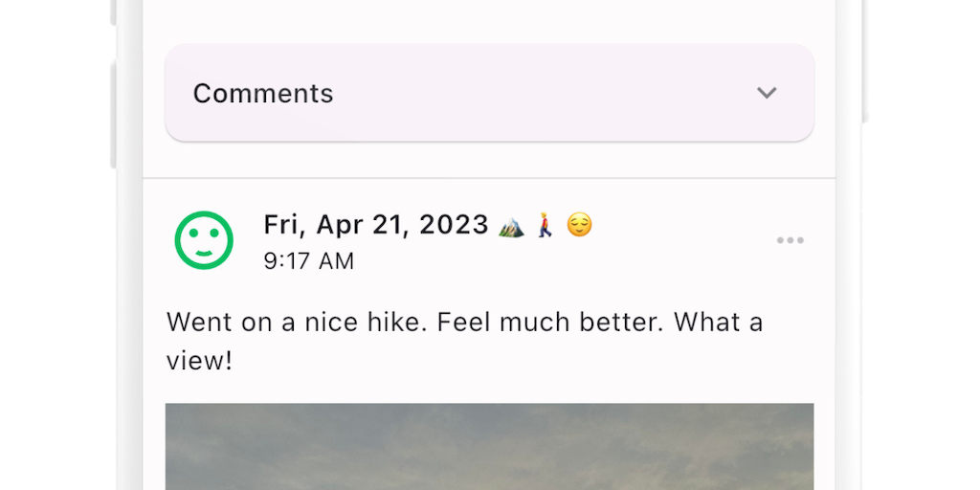Flip the phone's top-left mute switch
This screenshot has width=980, height=490.
pos(113,11)
